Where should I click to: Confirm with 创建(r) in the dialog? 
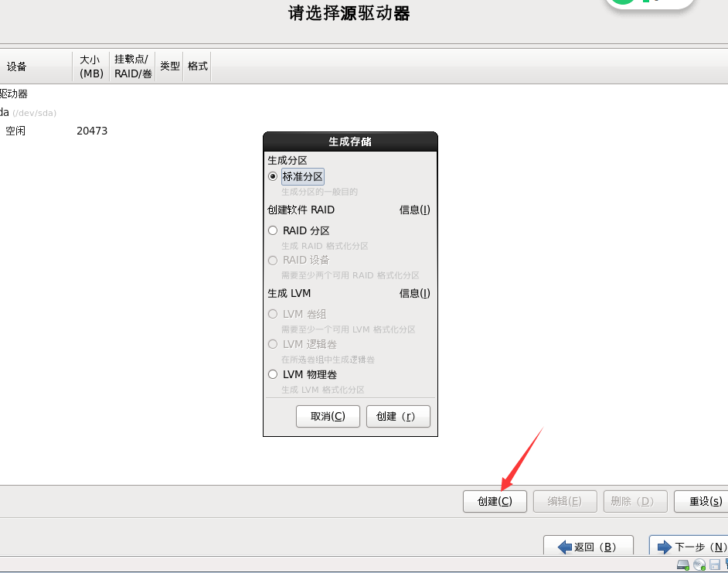point(398,416)
